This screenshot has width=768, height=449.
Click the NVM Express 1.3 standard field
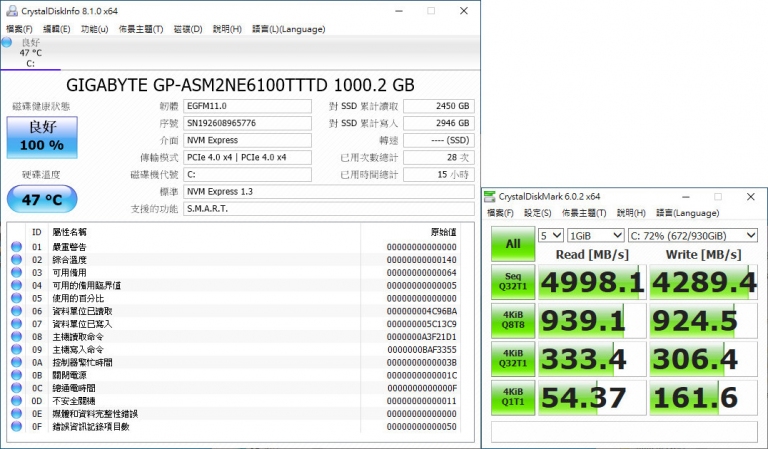[x=329, y=191]
